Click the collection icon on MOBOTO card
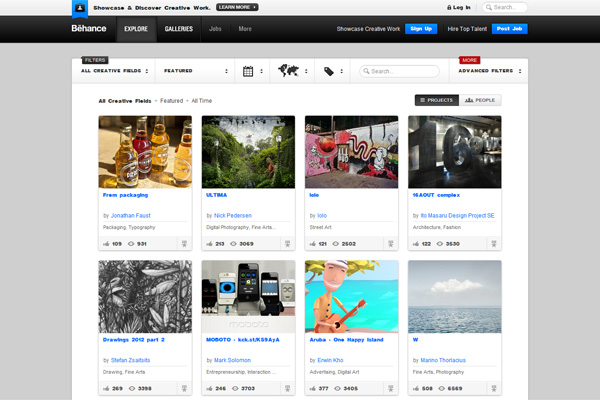 tap(287, 388)
